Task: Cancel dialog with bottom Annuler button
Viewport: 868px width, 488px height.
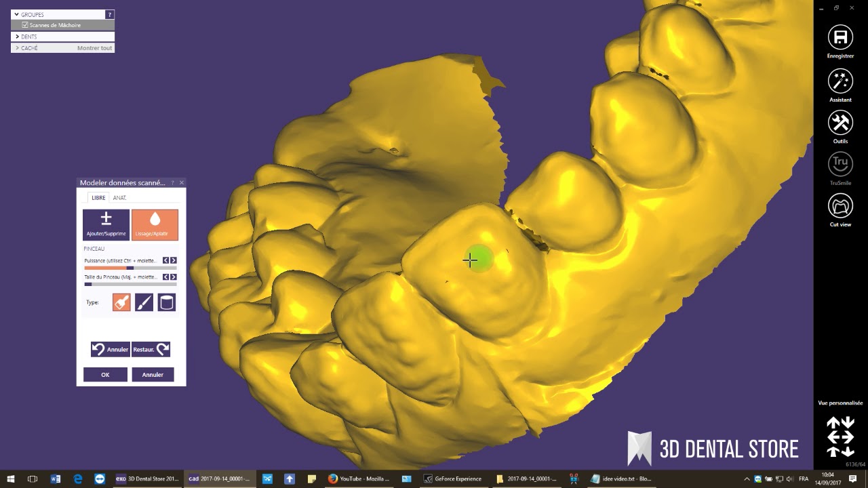Action: (153, 375)
